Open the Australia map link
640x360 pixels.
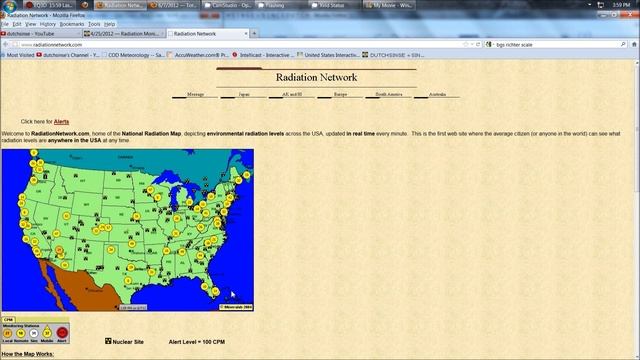(x=437, y=94)
